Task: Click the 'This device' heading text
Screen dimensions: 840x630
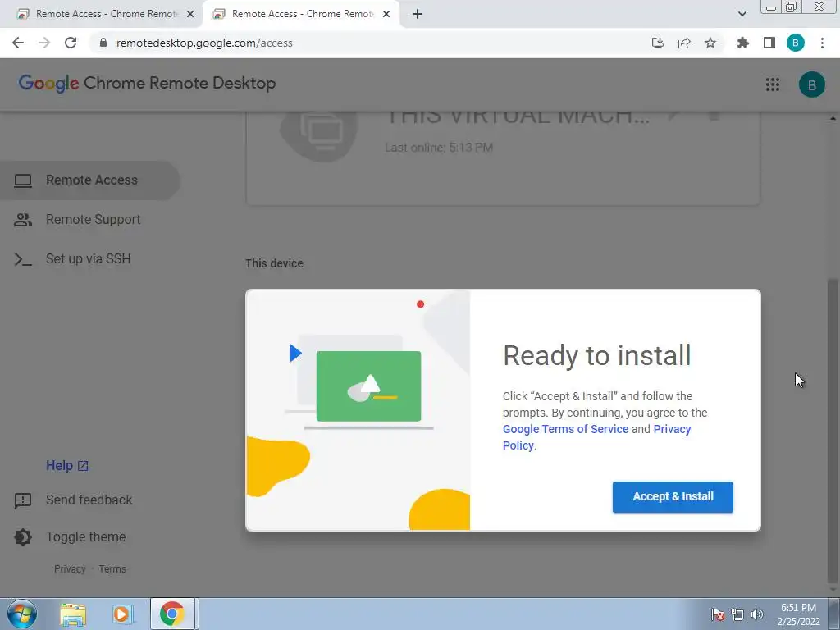Action: [274, 263]
